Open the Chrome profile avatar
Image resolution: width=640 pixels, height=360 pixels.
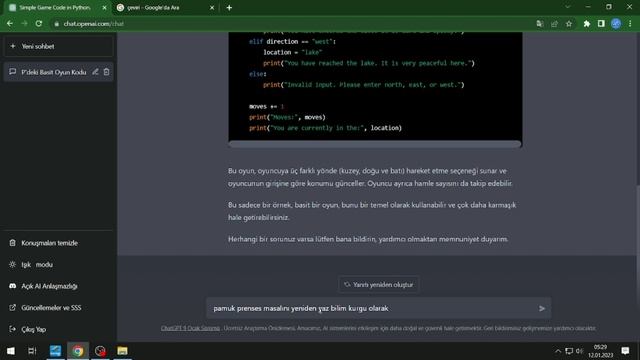point(616,24)
